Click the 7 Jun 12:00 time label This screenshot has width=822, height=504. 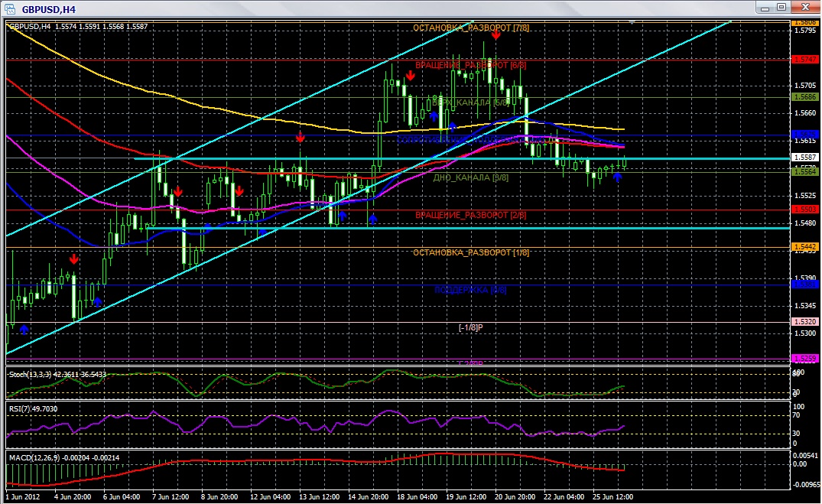click(171, 496)
